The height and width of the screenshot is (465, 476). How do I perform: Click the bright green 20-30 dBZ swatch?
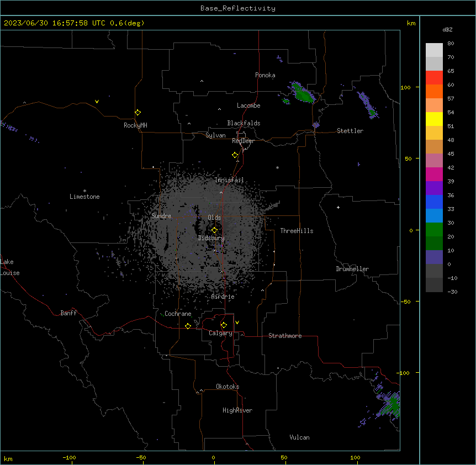[434, 230]
